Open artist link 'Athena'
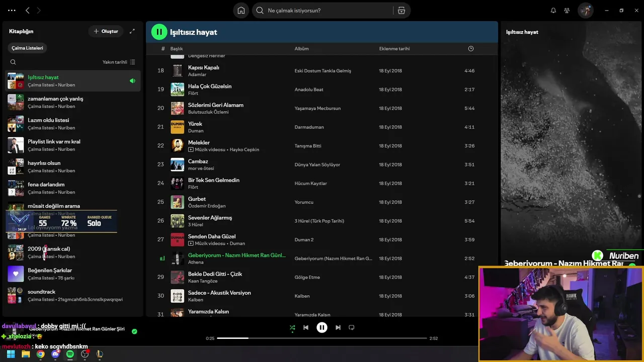The width and height of the screenshot is (644, 362). coord(196,262)
